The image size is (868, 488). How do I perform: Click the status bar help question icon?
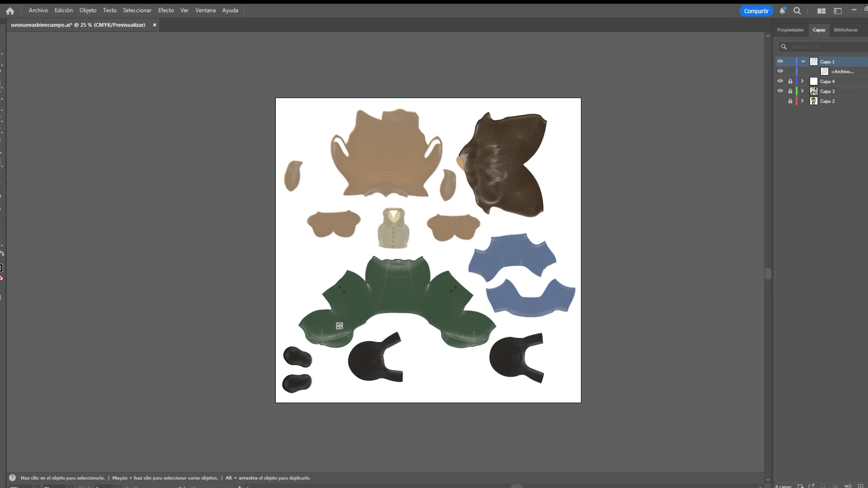click(12, 478)
